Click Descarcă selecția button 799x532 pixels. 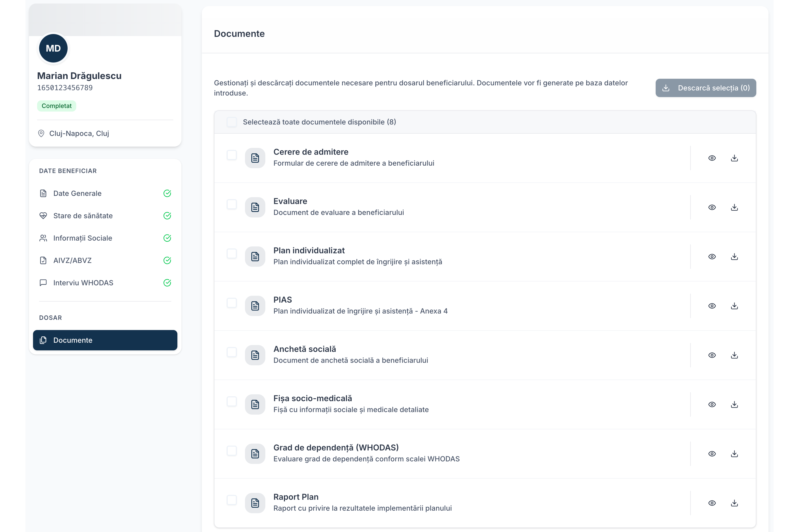(705, 88)
